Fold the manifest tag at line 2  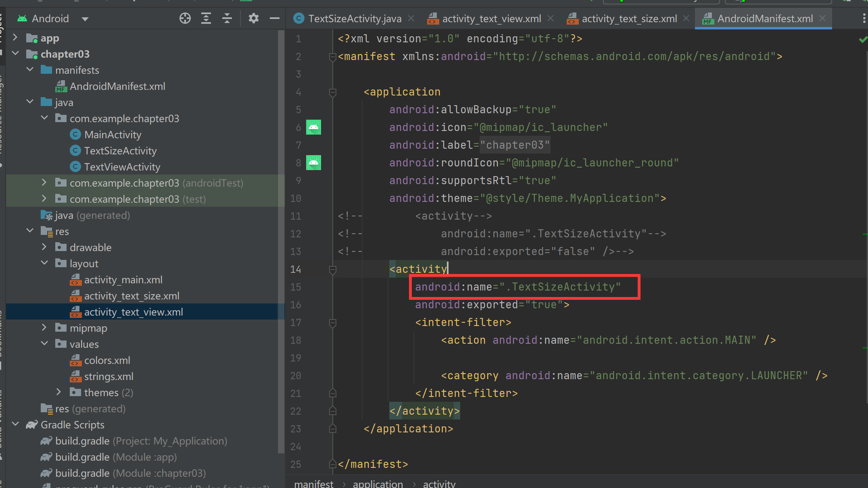(x=333, y=57)
